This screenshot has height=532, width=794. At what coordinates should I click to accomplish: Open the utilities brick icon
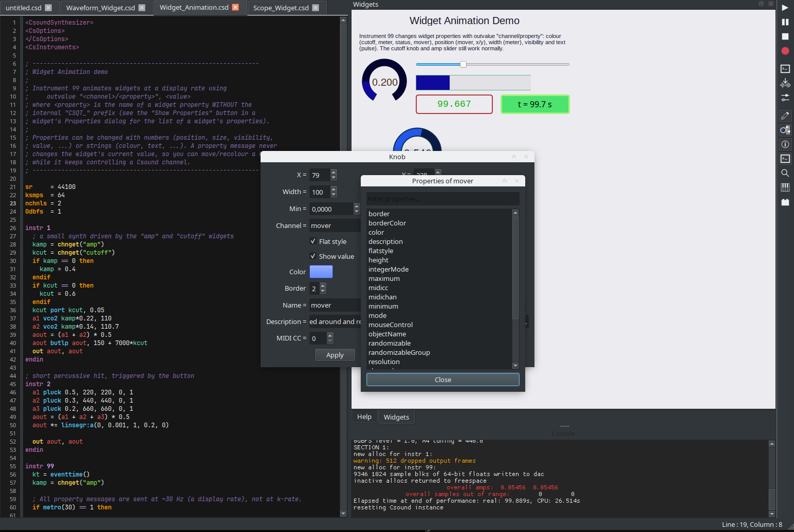(785, 202)
